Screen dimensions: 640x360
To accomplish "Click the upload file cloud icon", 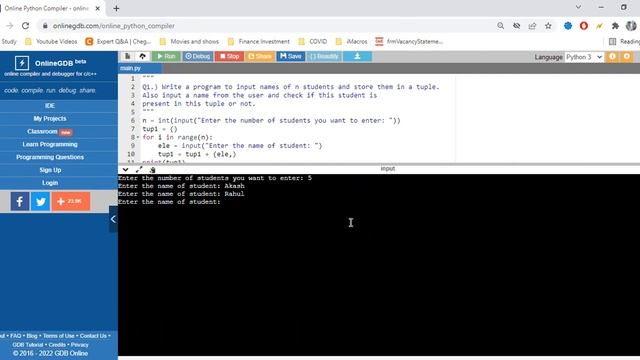I will pyautogui.click(x=142, y=56).
